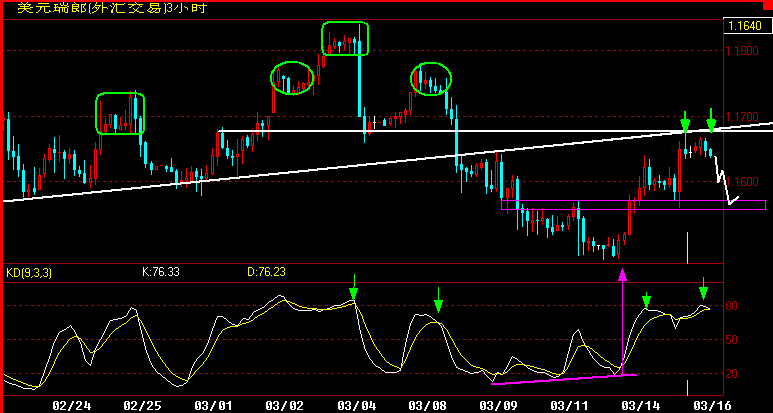Click the 1.1600 price axis label

pyautogui.click(x=744, y=181)
